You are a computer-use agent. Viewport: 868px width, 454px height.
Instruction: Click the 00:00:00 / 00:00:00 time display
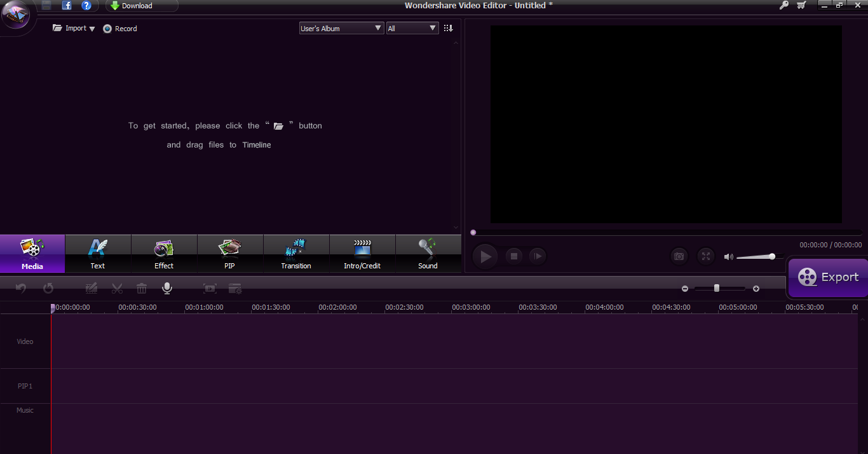[831, 245]
